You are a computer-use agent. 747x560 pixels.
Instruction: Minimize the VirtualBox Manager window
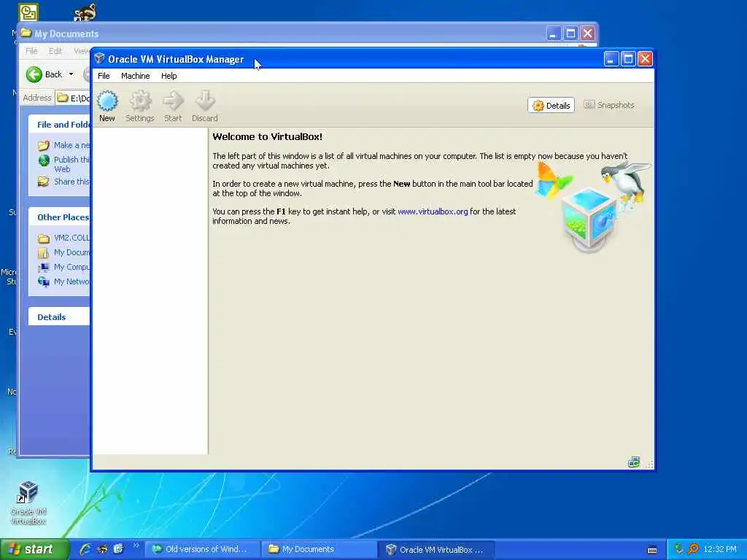[x=611, y=59]
